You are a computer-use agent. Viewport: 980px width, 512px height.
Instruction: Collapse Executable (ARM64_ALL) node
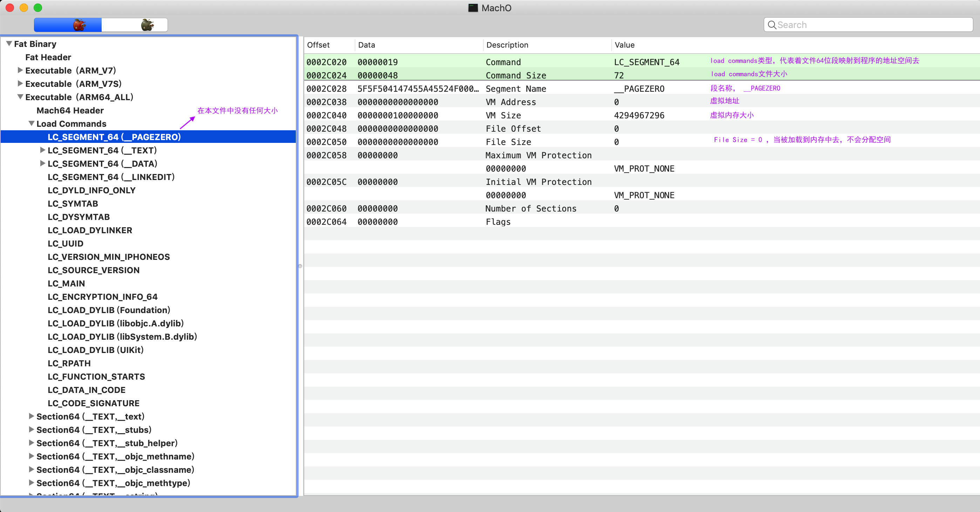coord(20,97)
